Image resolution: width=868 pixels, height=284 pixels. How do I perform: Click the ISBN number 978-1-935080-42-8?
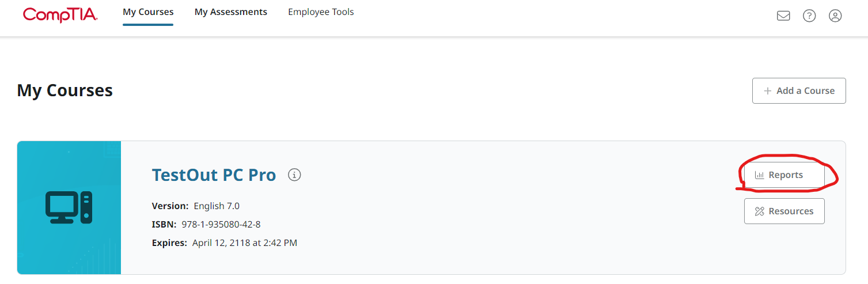coord(221,225)
